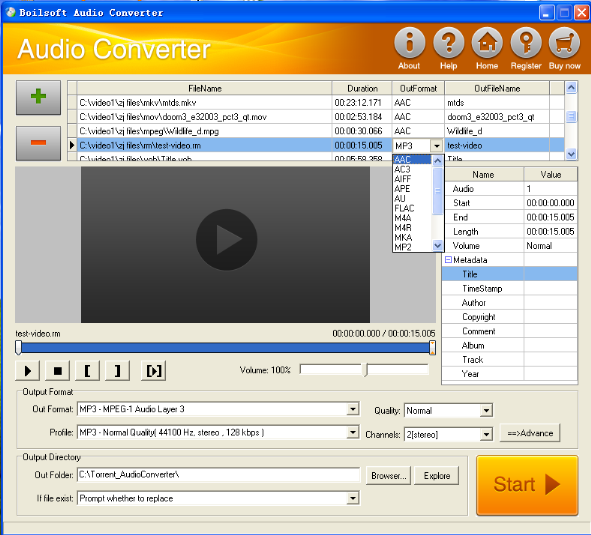Select the Album metadata row
591x535 pixels.
tap(510, 345)
